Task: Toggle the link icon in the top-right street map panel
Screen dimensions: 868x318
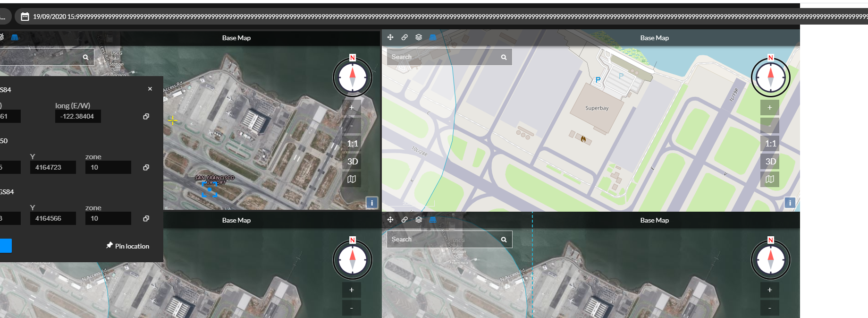Action: (405, 37)
